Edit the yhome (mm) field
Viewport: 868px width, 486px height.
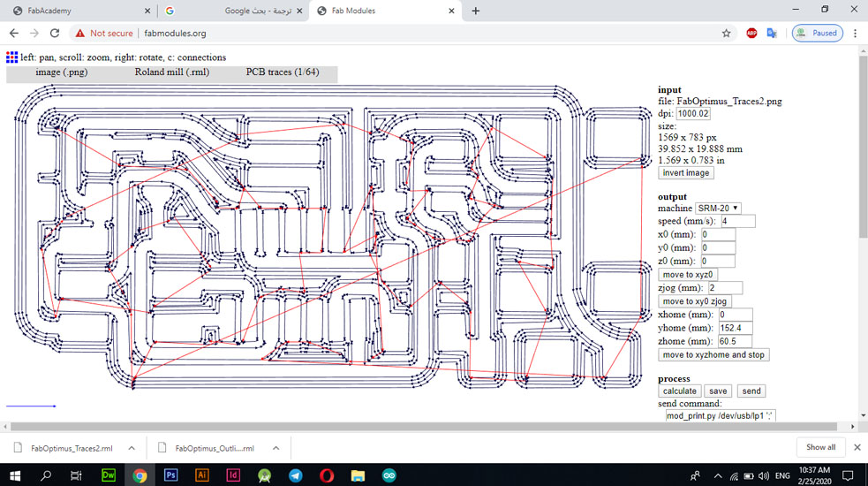pos(736,328)
